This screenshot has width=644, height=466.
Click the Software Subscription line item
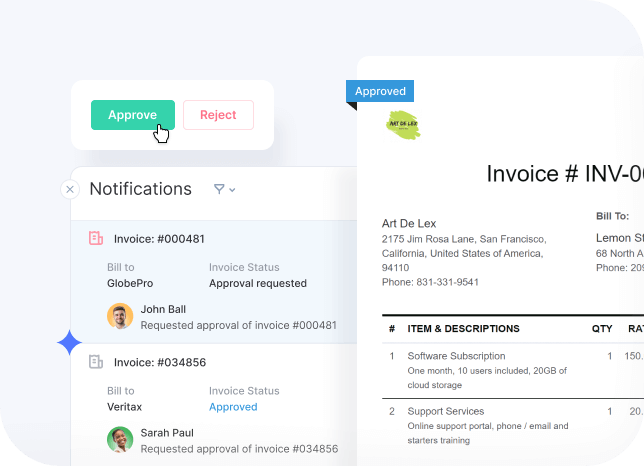tap(456, 356)
